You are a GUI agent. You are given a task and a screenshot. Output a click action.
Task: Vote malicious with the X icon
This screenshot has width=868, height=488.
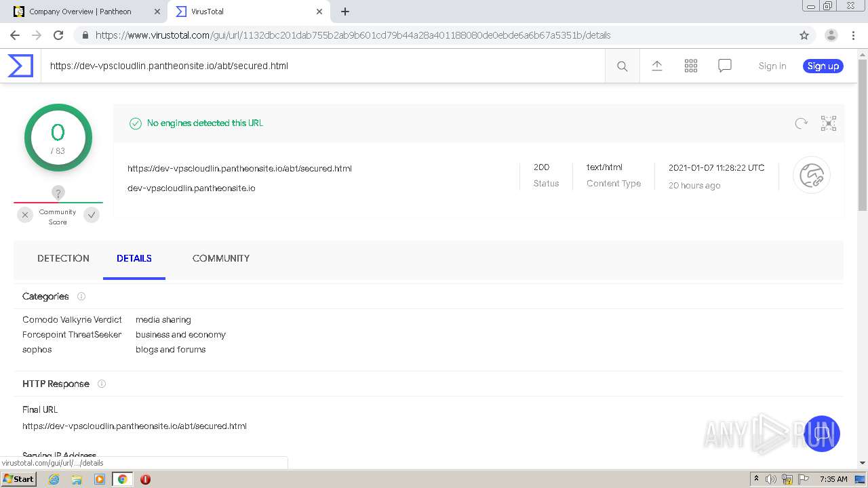coord(25,215)
